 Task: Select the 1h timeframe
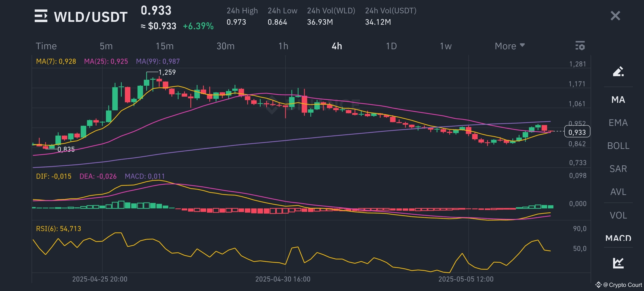(x=283, y=46)
